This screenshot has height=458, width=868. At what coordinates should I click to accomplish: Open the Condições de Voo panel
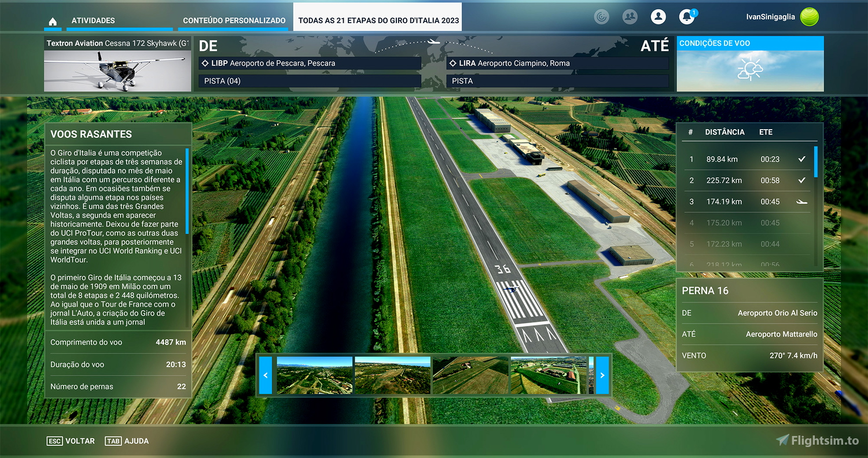click(750, 64)
